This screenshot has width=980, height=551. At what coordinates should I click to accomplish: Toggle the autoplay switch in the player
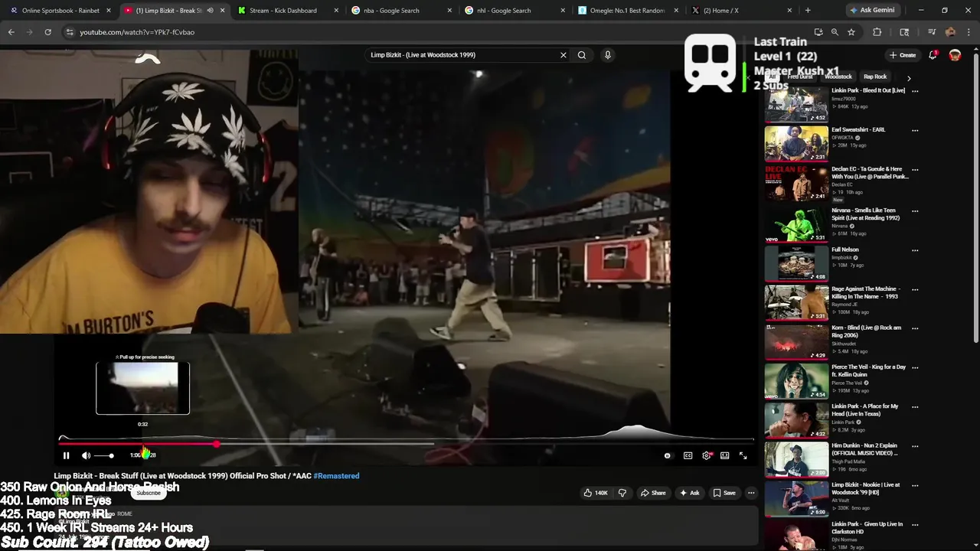[667, 455]
